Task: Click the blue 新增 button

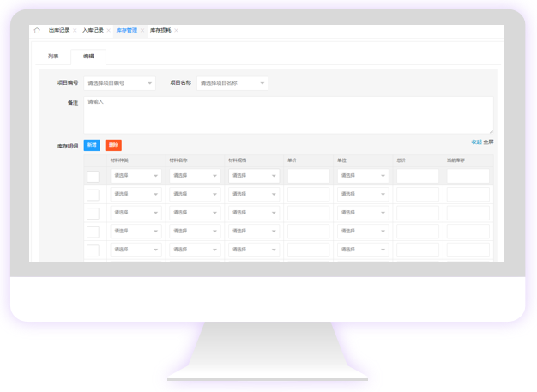Action: point(92,145)
